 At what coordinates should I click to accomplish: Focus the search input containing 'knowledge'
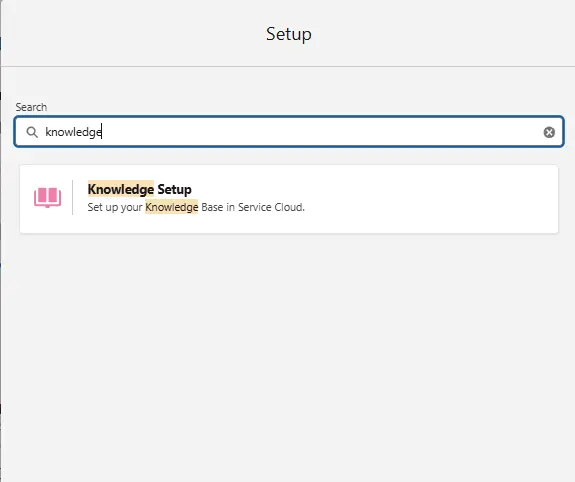289,132
